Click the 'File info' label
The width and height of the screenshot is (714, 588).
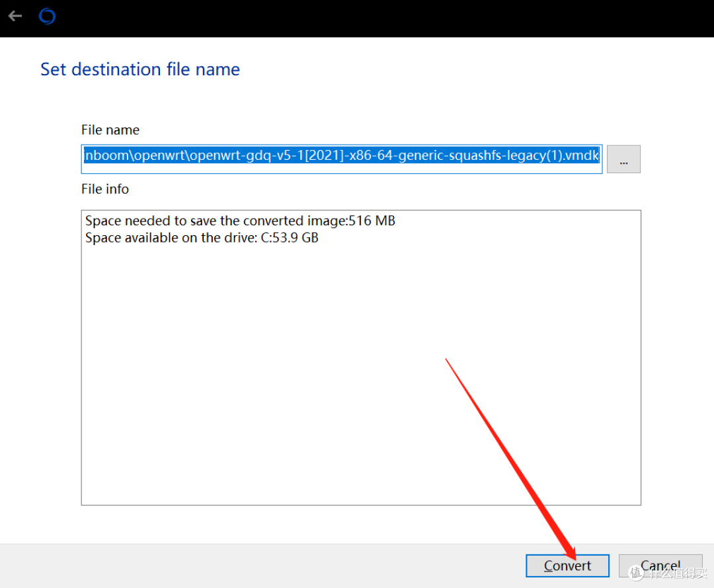click(105, 189)
